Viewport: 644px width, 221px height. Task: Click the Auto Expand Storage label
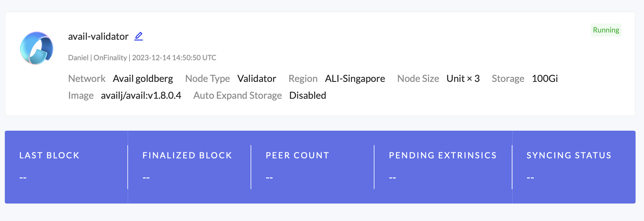tap(237, 95)
